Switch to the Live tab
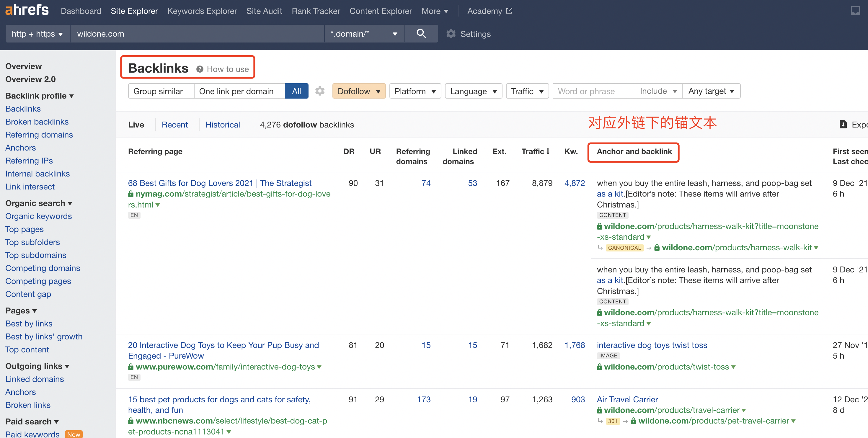868x438 pixels. [x=136, y=125]
